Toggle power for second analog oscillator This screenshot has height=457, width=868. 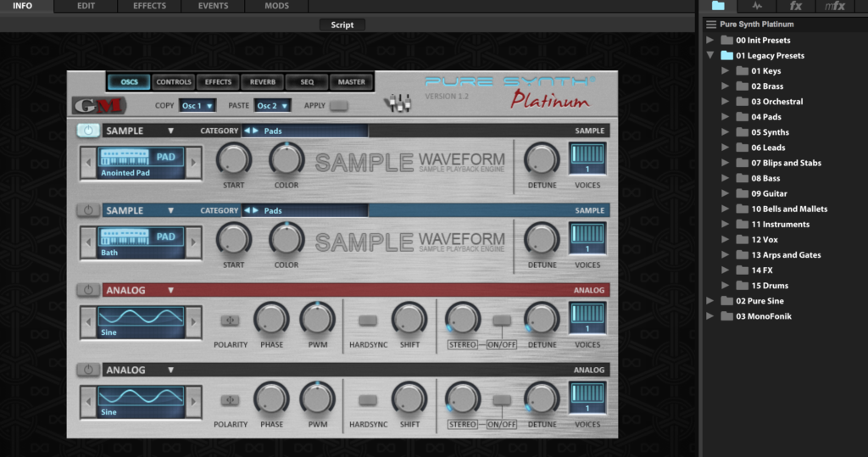click(x=88, y=370)
